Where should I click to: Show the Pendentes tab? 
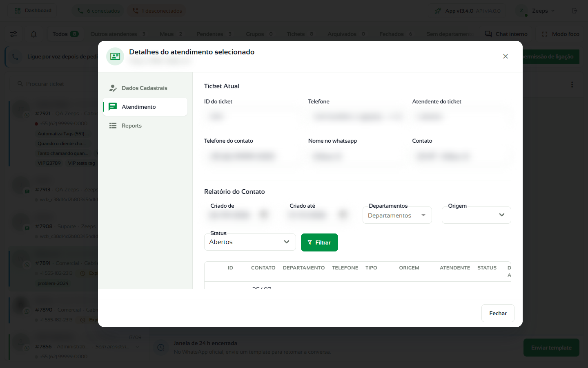pyautogui.click(x=214, y=34)
